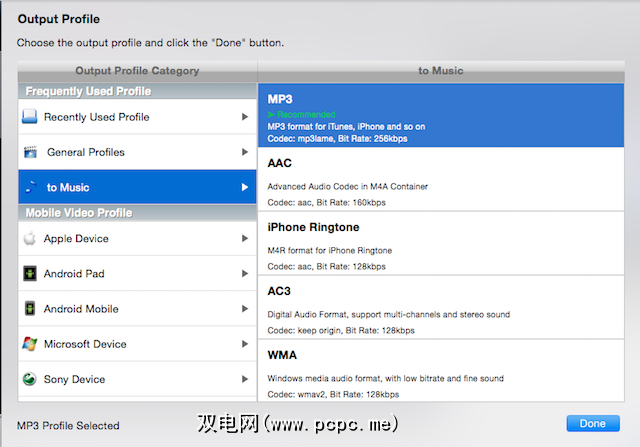Screen dimensions: 640x447
Task: Choose the AAC output profile
Action: tap(441, 179)
